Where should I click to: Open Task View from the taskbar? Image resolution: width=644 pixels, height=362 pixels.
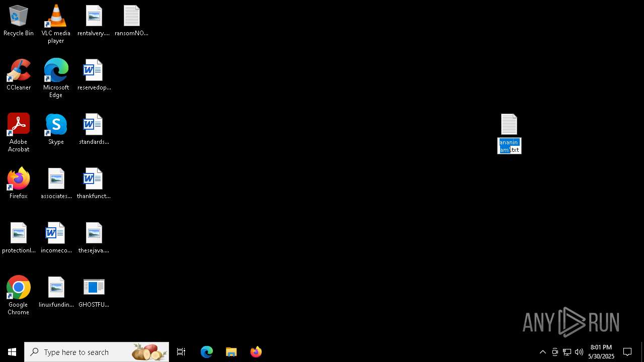coord(181,352)
